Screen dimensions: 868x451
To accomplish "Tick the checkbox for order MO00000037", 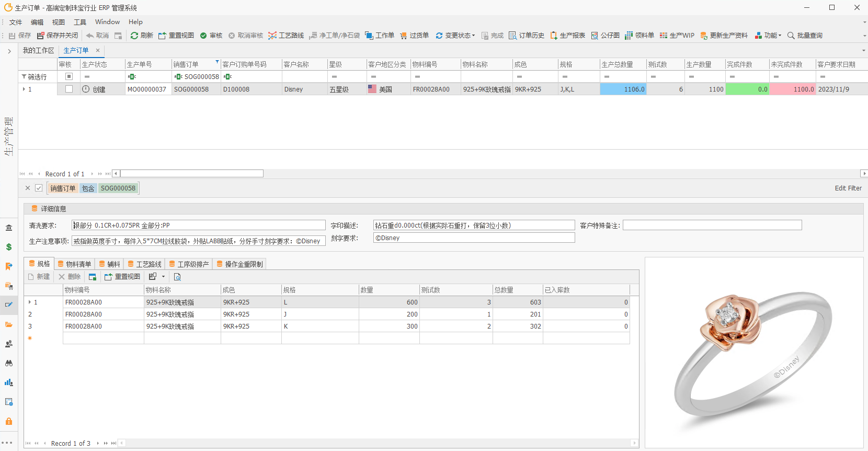I will [x=69, y=89].
